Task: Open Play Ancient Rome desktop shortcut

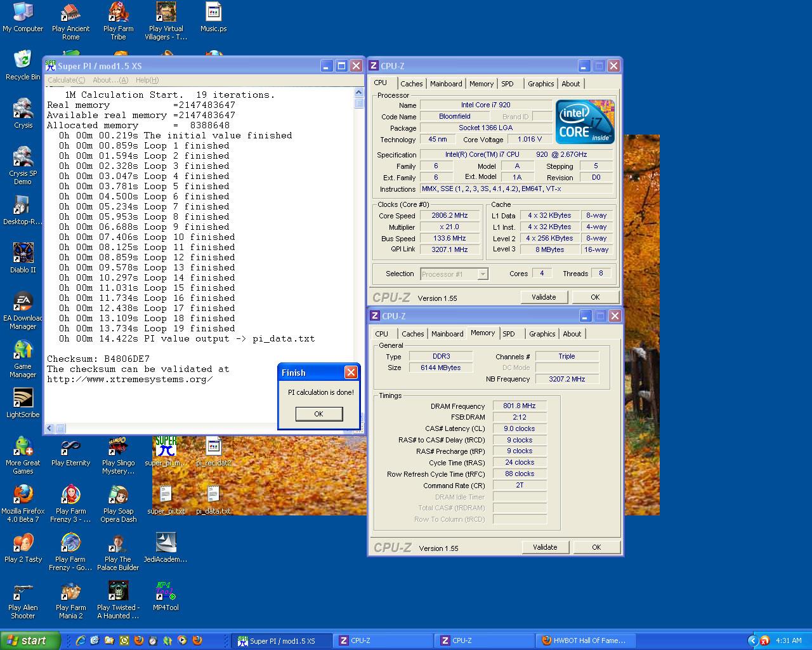Action: pos(70,21)
